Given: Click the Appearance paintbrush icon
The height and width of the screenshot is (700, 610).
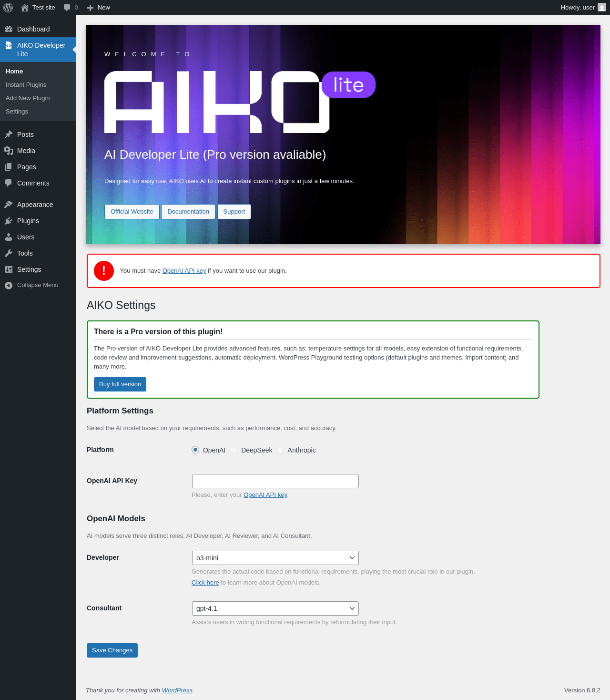Looking at the screenshot, I should pos(9,205).
